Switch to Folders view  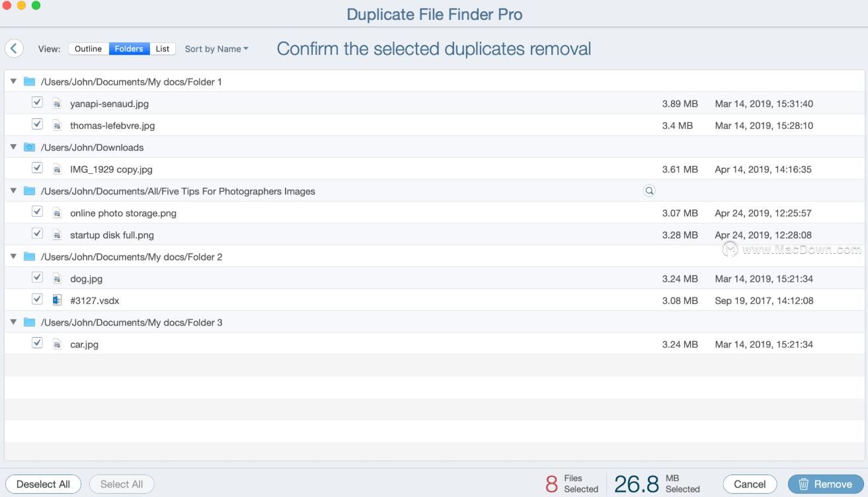pyautogui.click(x=129, y=49)
